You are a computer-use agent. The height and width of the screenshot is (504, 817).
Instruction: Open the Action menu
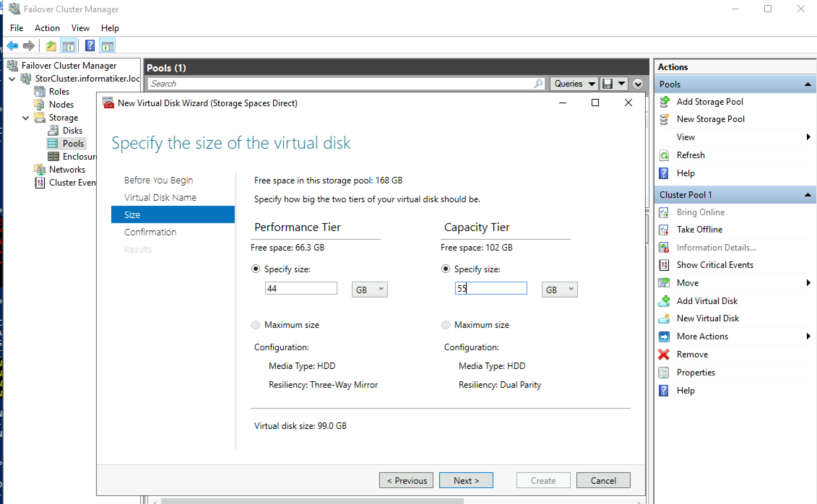point(47,28)
